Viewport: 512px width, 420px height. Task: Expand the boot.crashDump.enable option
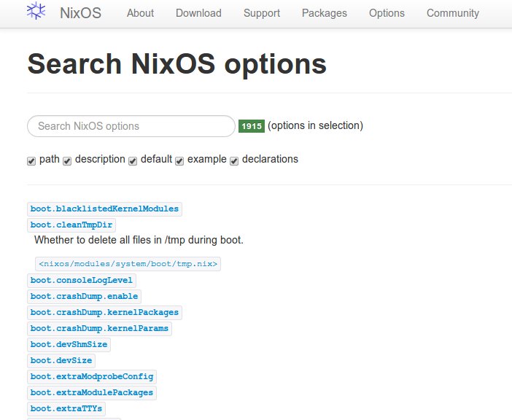[84, 296]
